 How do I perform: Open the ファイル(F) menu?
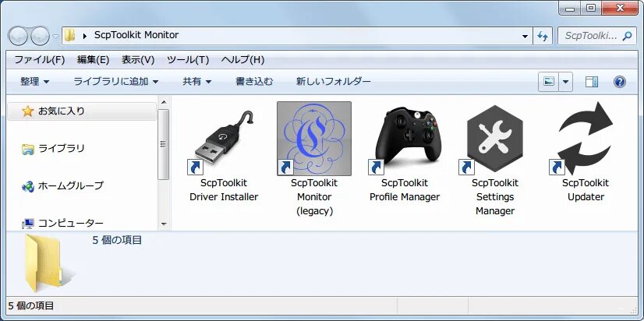pos(40,60)
